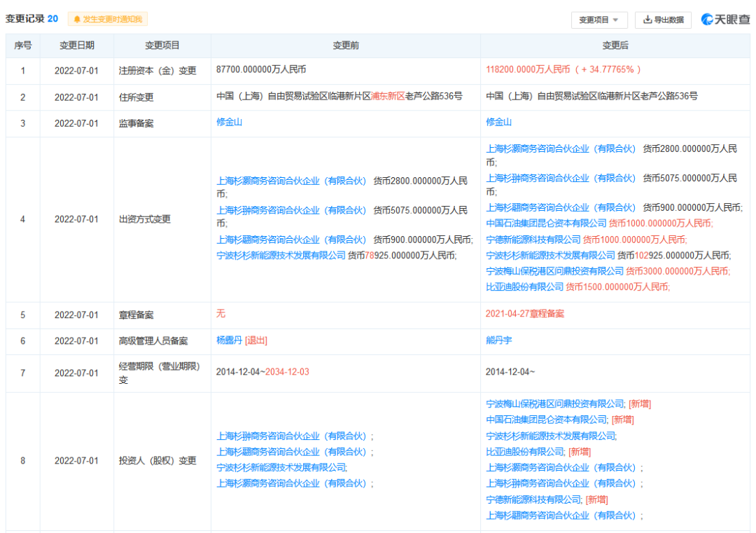Open 比亚迪股份有限公司 link in row 4
Image resolution: width=756 pixels, height=533 pixels.
pyautogui.click(x=524, y=286)
